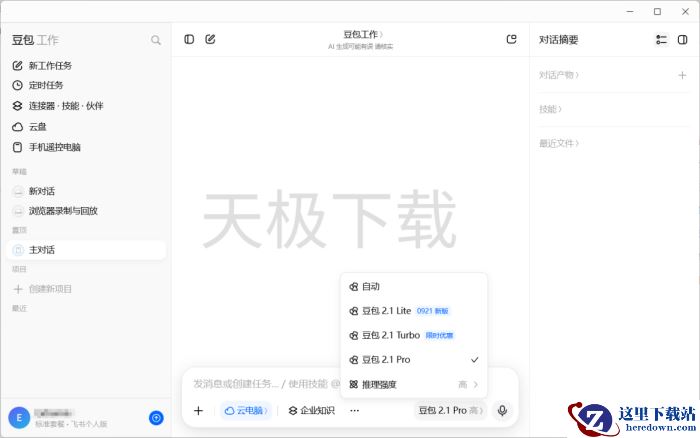Click the user avatar E
Viewport: 700px width, 438px height.
[x=19, y=418]
